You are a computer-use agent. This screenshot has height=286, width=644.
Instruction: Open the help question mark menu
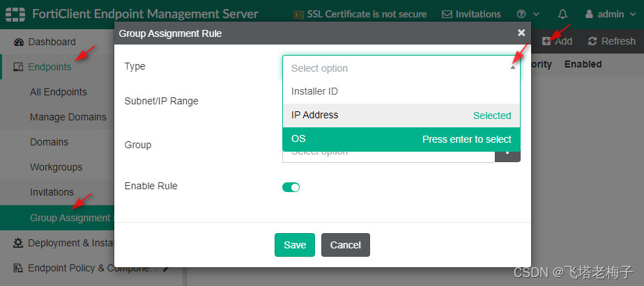(x=521, y=15)
